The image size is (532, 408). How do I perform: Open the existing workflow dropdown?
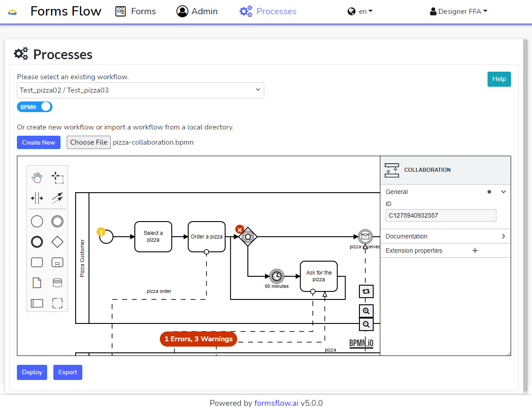pos(140,90)
